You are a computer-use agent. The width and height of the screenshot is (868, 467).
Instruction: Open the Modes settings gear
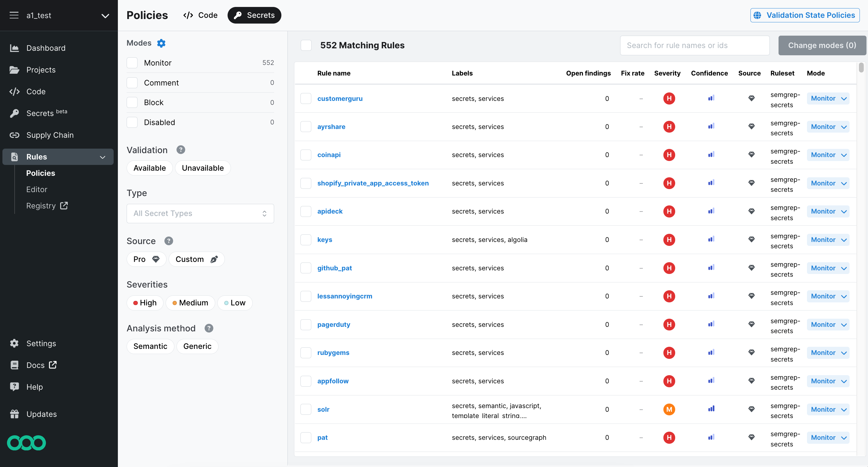[161, 43]
